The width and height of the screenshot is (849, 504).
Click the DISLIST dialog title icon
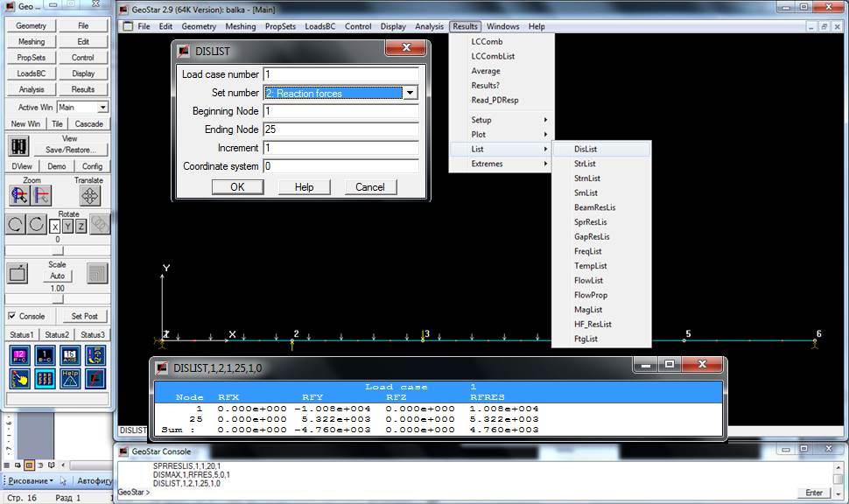tap(184, 51)
